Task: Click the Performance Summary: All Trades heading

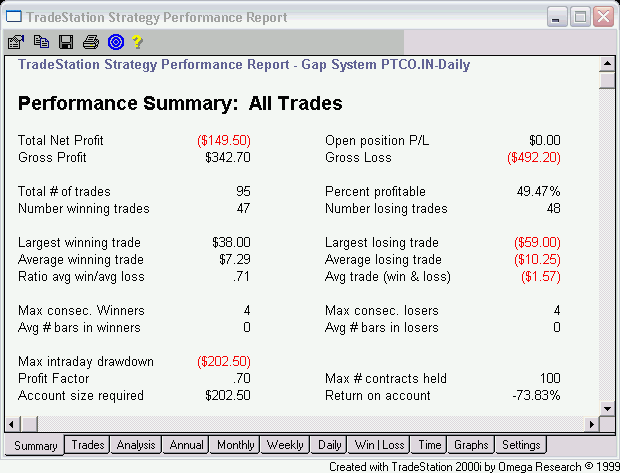Action: tap(180, 103)
